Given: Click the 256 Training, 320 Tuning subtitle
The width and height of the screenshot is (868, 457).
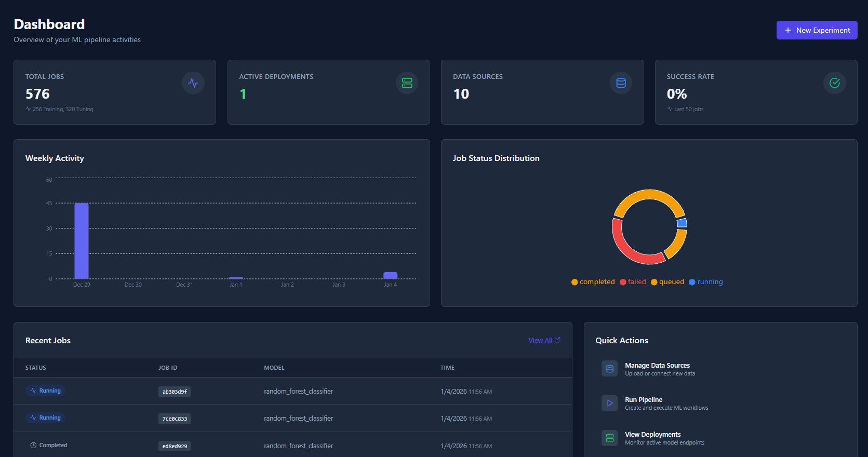Looking at the screenshot, I should [x=63, y=109].
